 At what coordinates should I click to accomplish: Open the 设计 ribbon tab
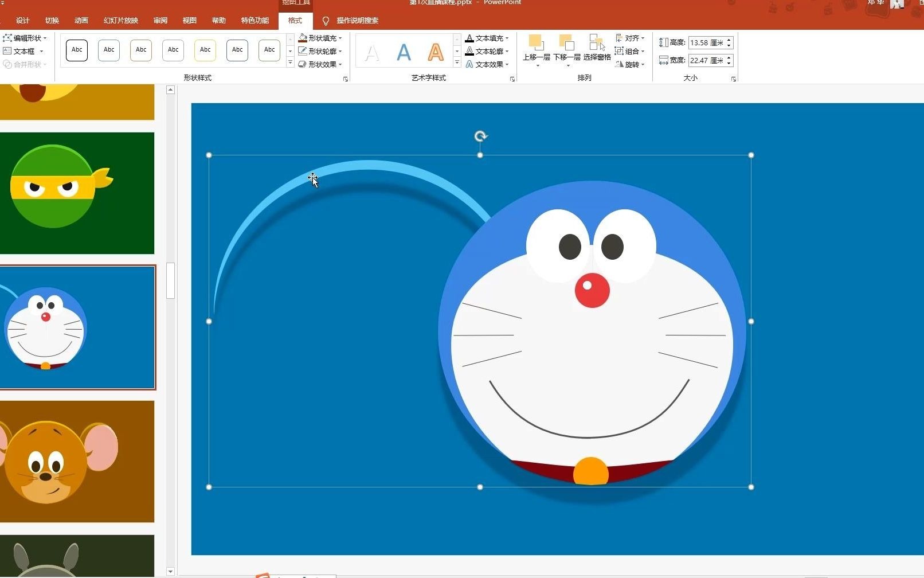(x=23, y=21)
